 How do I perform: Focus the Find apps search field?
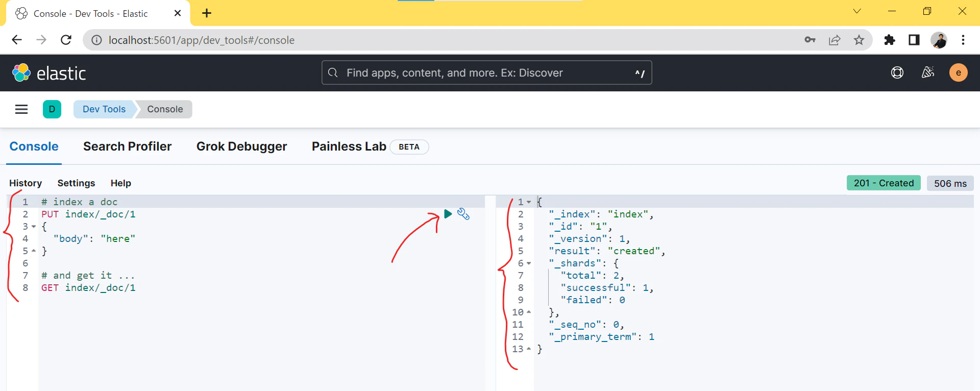(487, 73)
